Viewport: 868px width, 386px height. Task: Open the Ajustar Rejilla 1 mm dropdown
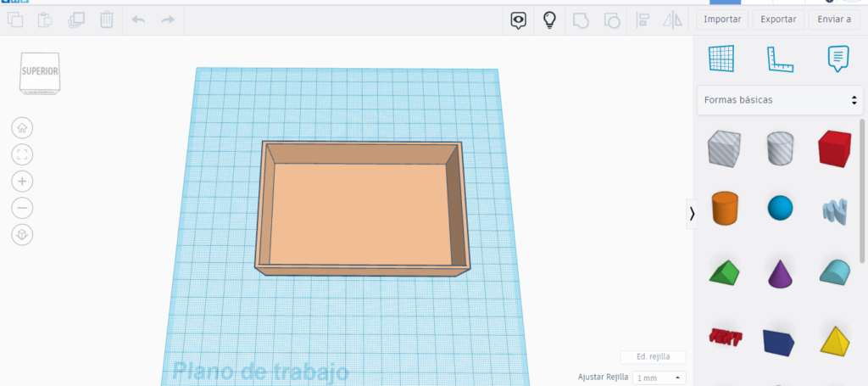659,378
